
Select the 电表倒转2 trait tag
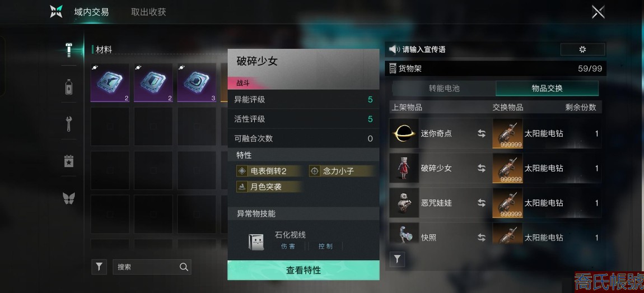(269, 171)
